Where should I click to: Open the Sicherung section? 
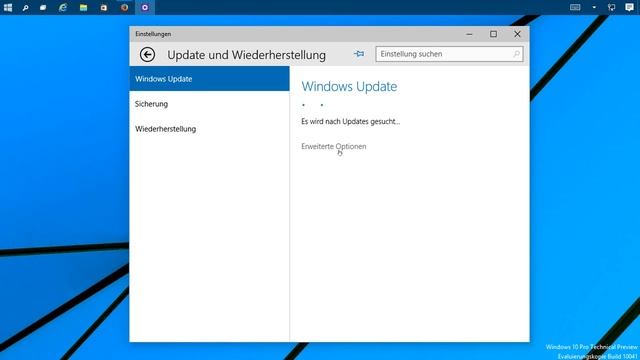209,104
